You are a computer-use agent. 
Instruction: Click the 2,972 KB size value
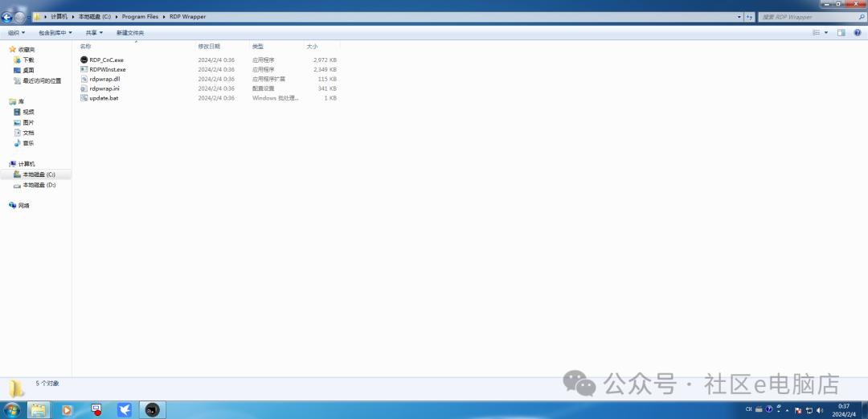[325, 60]
